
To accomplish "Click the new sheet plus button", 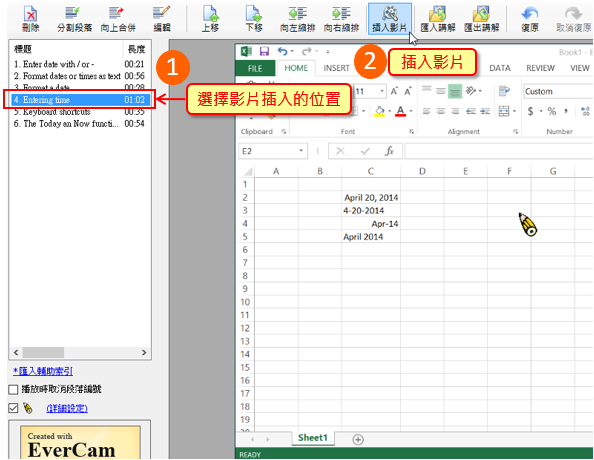I will [358, 439].
